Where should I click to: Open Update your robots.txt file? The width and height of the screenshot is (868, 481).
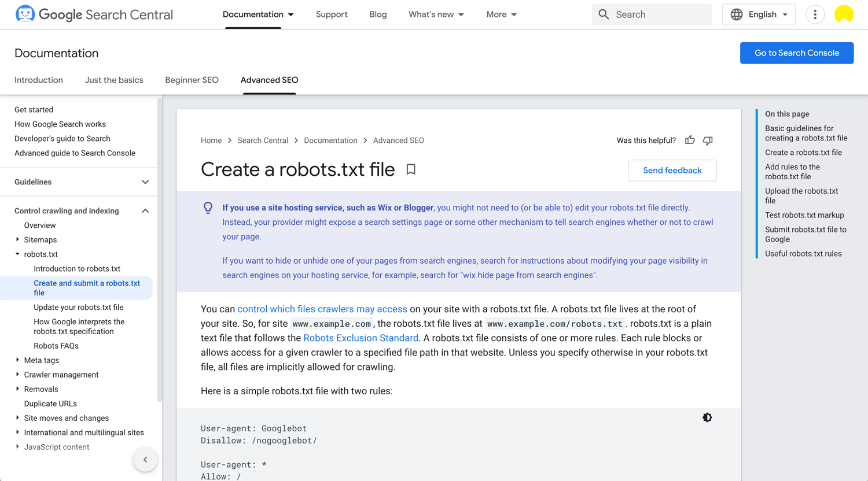79,307
